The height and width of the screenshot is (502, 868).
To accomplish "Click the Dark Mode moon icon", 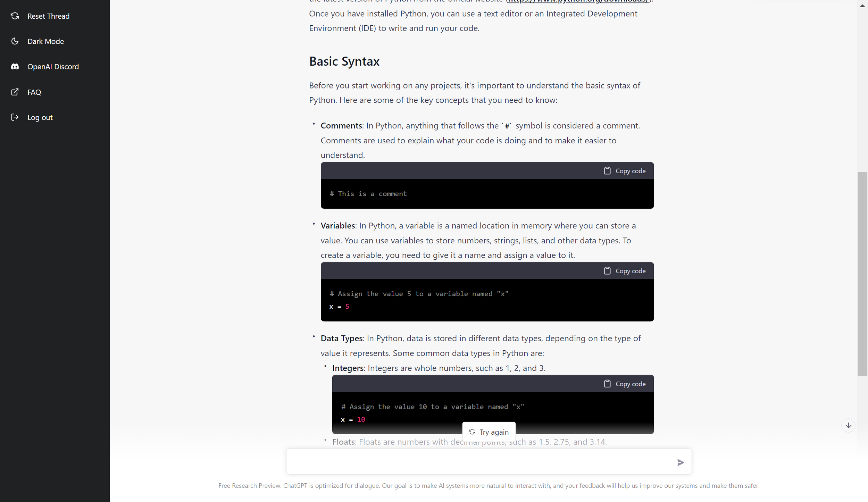I will click(15, 41).
